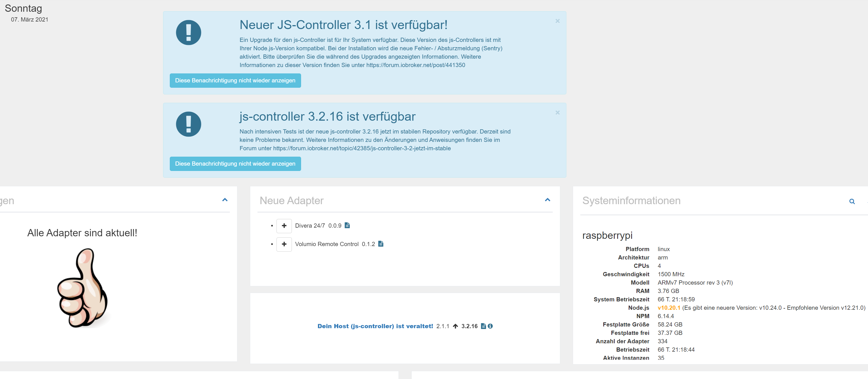Image resolution: width=868 pixels, height=379 pixels.
Task: Open the changelog document icon beside 3.2.16
Action: (x=483, y=326)
